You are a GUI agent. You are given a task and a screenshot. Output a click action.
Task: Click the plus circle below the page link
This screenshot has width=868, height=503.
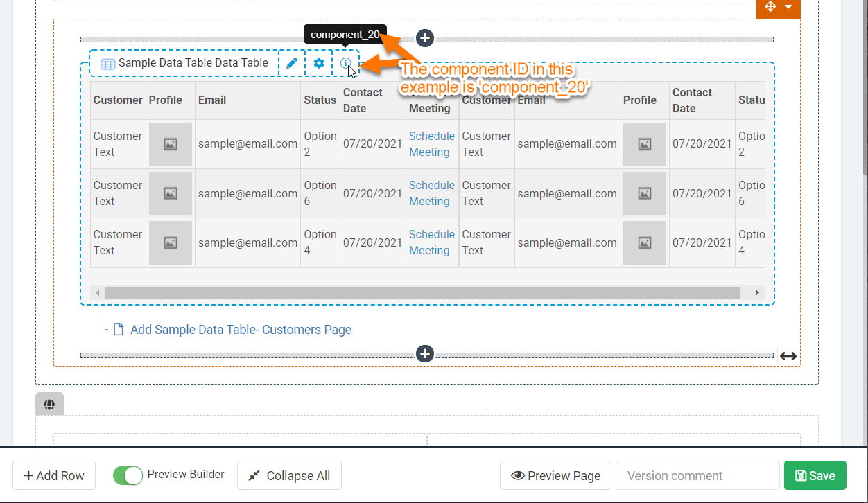pyautogui.click(x=425, y=354)
